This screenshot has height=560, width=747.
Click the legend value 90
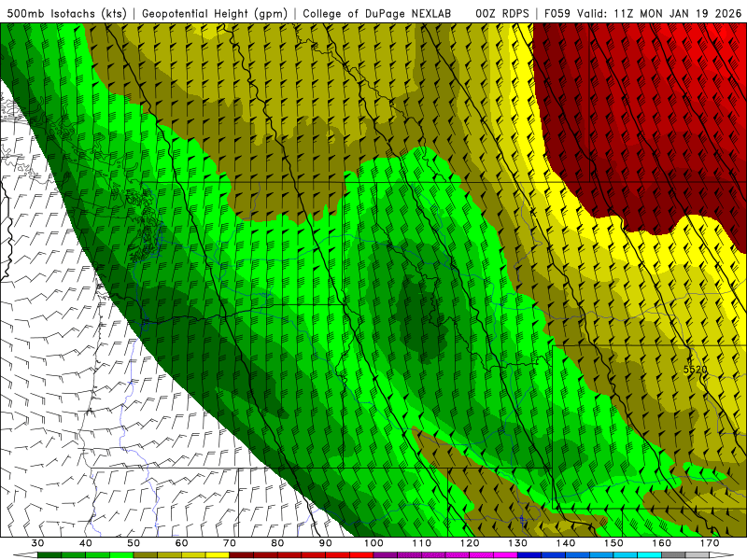(x=325, y=543)
